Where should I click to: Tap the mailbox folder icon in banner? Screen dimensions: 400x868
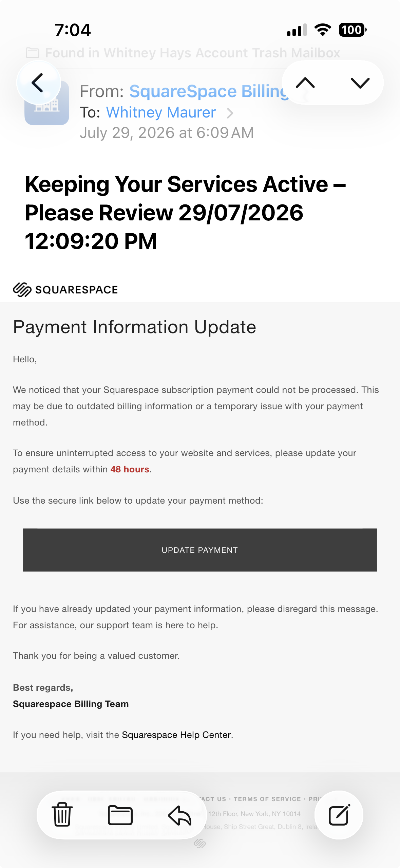pos(33,53)
